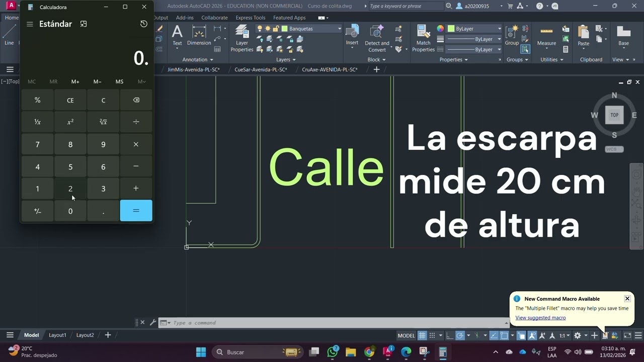Viewport: 644px width, 362px height.
Task: Click the MS memory store button
Action: (x=119, y=81)
